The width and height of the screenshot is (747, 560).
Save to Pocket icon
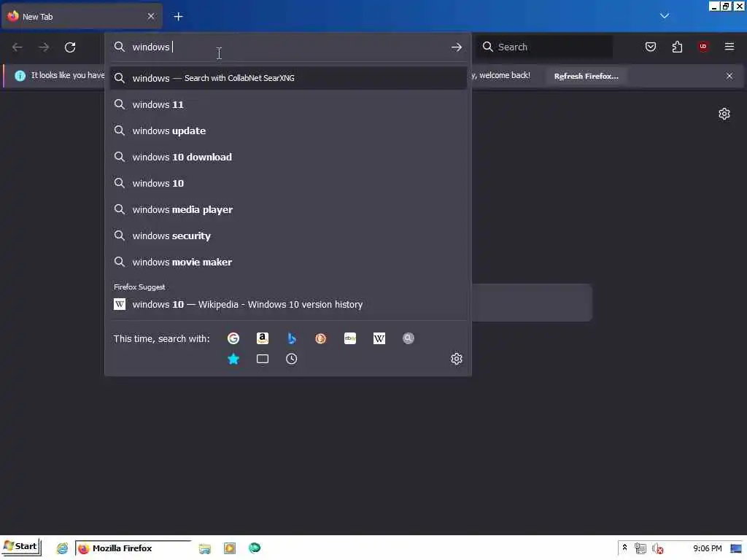tap(651, 47)
